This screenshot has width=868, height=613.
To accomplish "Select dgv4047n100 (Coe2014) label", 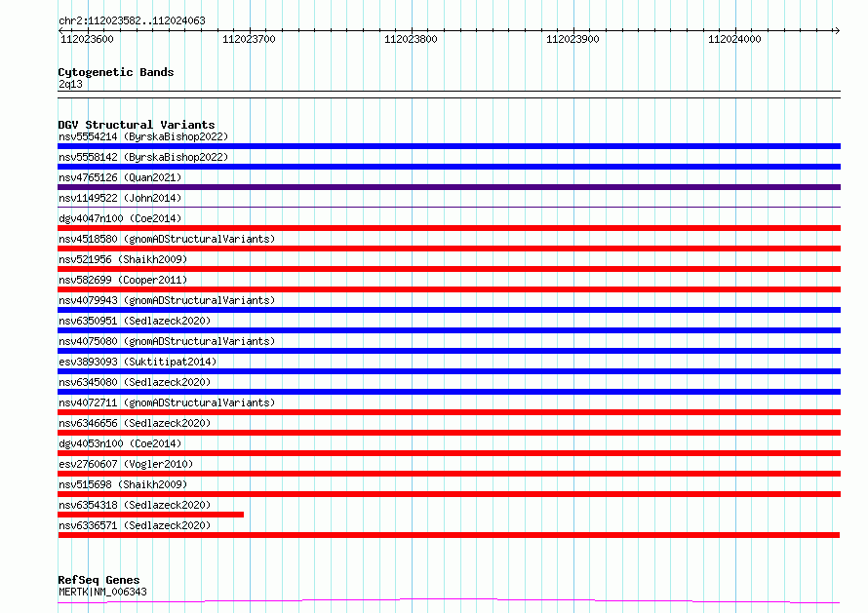I will (120, 218).
